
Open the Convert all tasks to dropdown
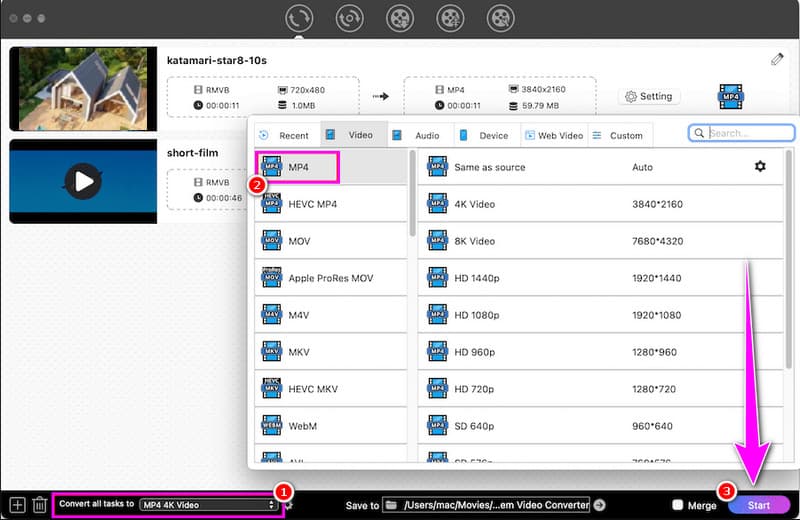(x=209, y=505)
